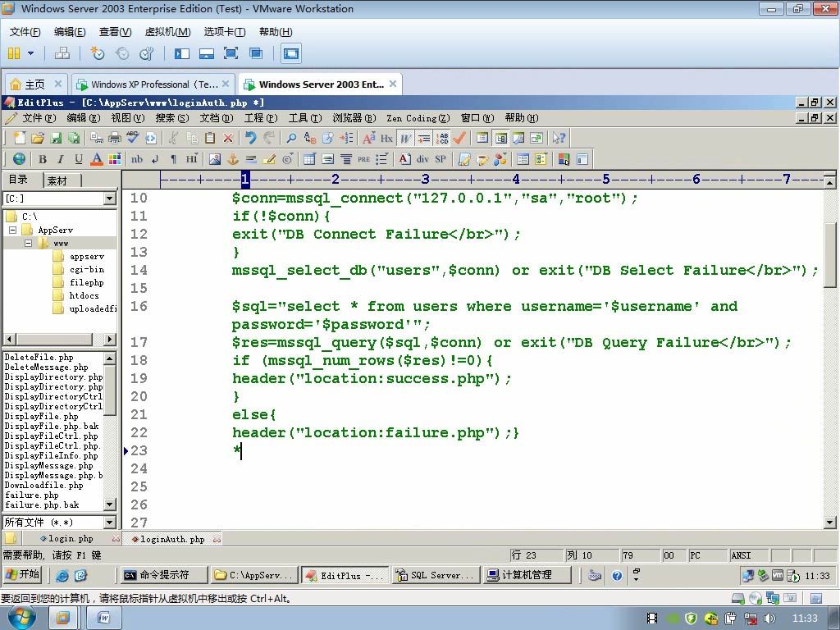The image size is (840, 630).
Task: Click the Hex viewer Hx icon
Action: [x=387, y=138]
